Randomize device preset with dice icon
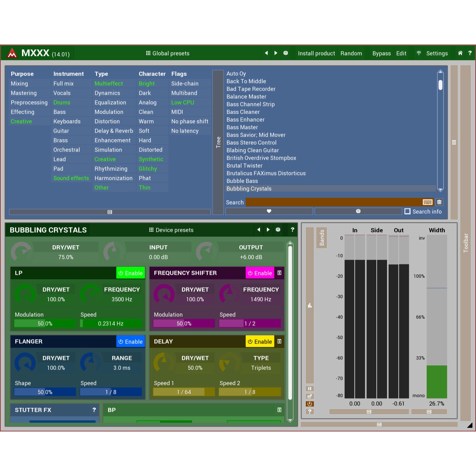This screenshot has width=476, height=476. coord(278,230)
